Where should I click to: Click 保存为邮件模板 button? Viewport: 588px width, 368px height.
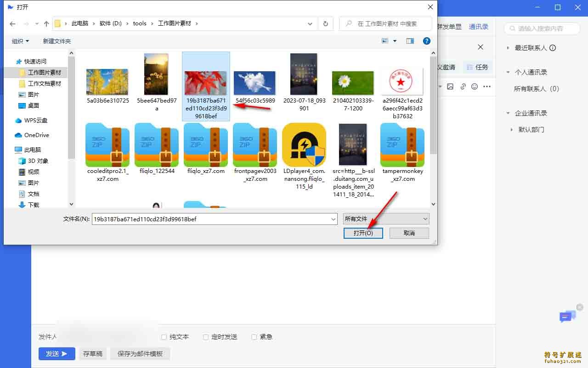pos(140,354)
